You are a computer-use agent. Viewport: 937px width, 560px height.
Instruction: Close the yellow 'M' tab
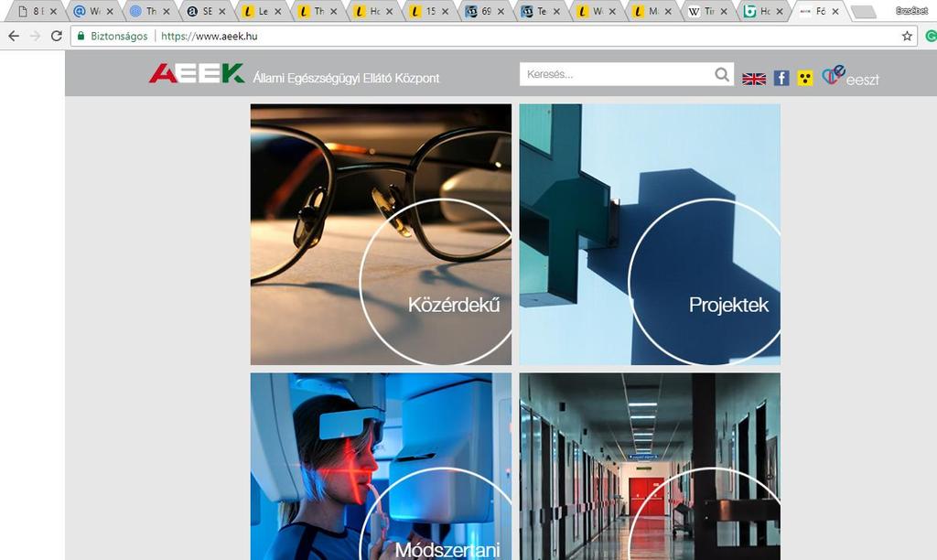pyautogui.click(x=668, y=11)
